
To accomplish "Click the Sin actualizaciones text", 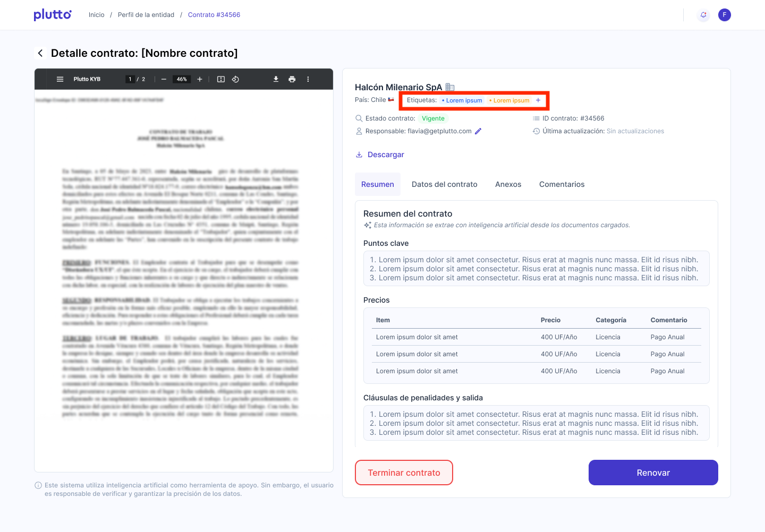I will pos(635,131).
